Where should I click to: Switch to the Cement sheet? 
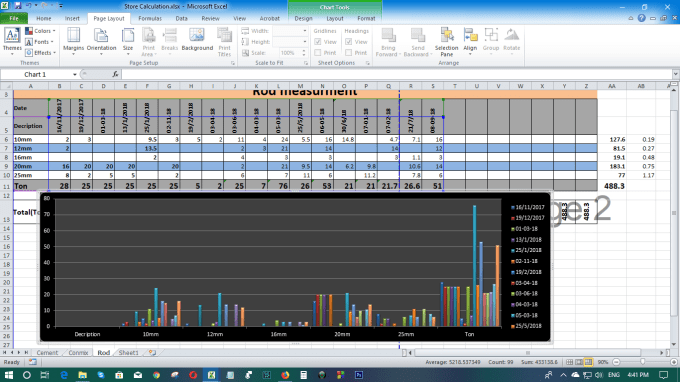coord(47,353)
